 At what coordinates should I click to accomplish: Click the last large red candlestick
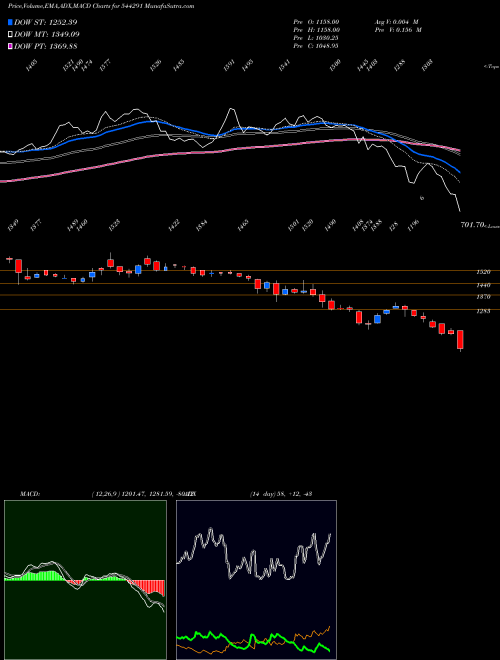click(460, 340)
